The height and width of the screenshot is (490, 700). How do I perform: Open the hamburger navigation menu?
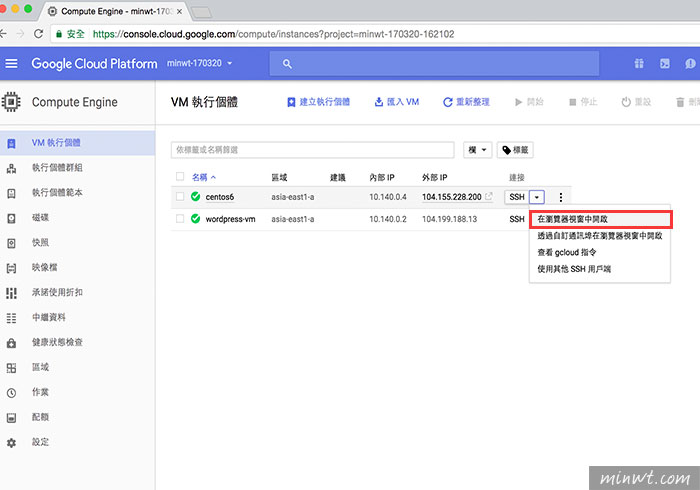(x=11, y=64)
